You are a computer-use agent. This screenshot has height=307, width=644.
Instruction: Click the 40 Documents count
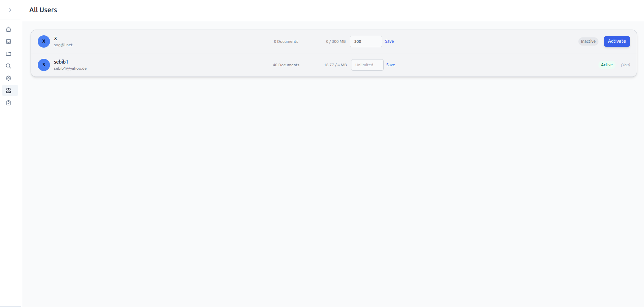pyautogui.click(x=286, y=65)
